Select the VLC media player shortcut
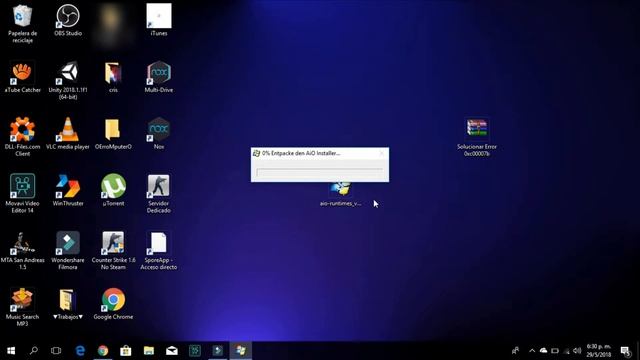The height and width of the screenshot is (360, 640). (x=68, y=133)
